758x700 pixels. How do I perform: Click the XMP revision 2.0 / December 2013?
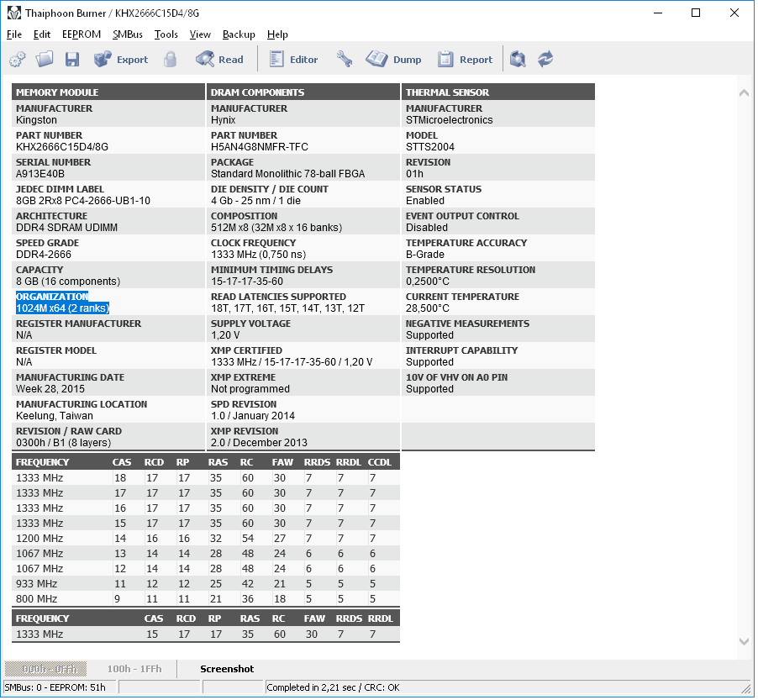pos(259,443)
